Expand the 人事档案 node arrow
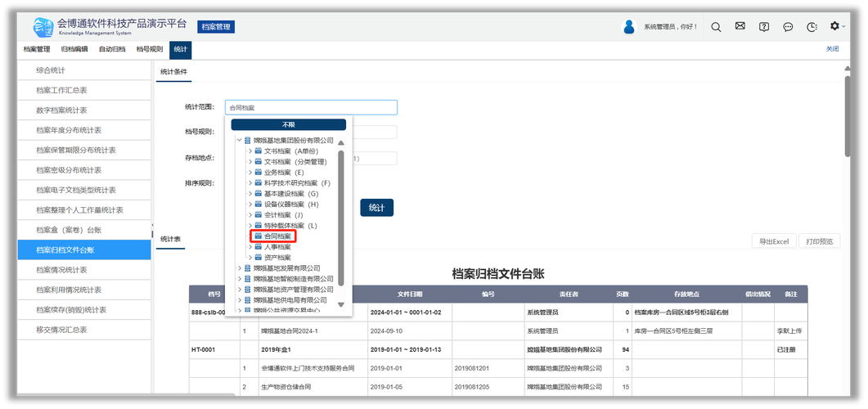This screenshot has height=409, width=868. point(250,247)
